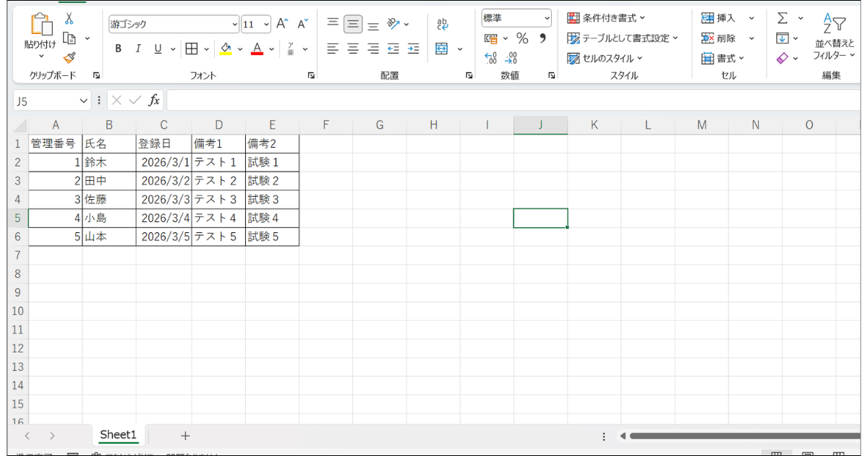Toggle italic formatting
Screen dimensions: 868x456
point(137,48)
